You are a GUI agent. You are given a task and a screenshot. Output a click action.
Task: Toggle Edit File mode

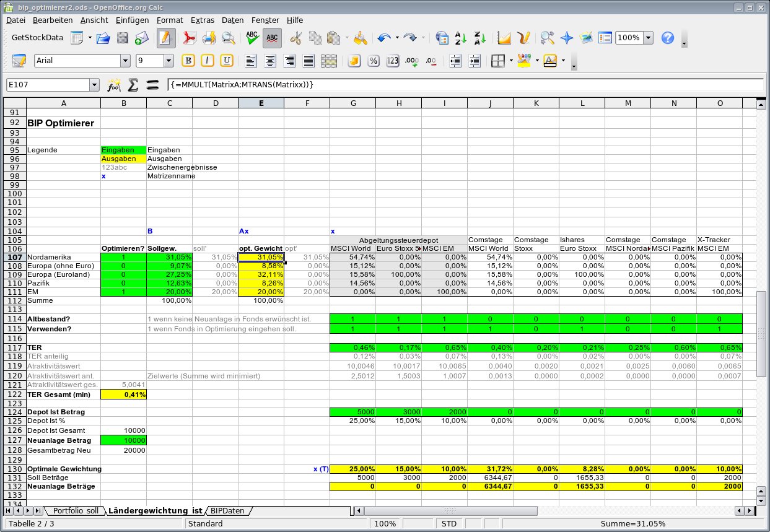coord(165,38)
